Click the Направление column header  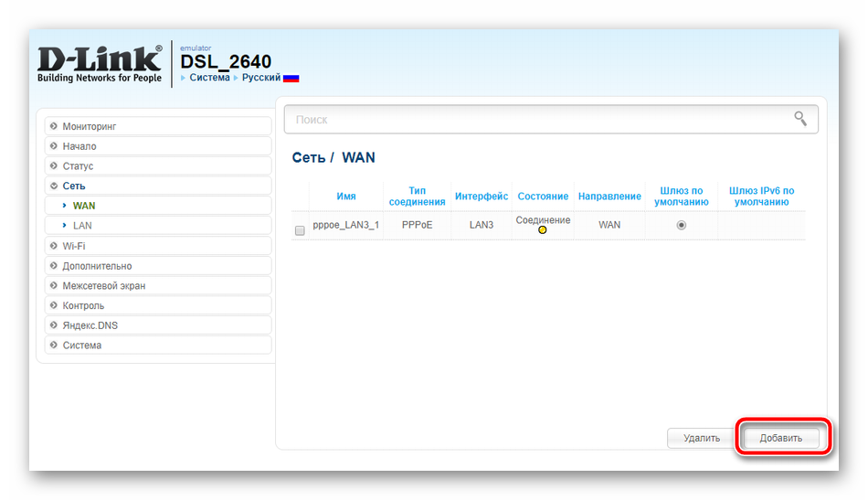[609, 196]
